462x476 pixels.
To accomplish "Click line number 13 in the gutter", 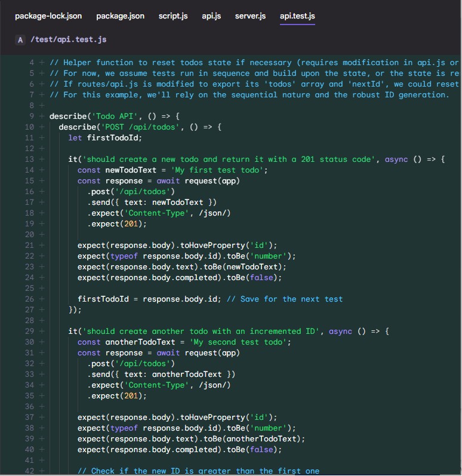I will pos(29,159).
